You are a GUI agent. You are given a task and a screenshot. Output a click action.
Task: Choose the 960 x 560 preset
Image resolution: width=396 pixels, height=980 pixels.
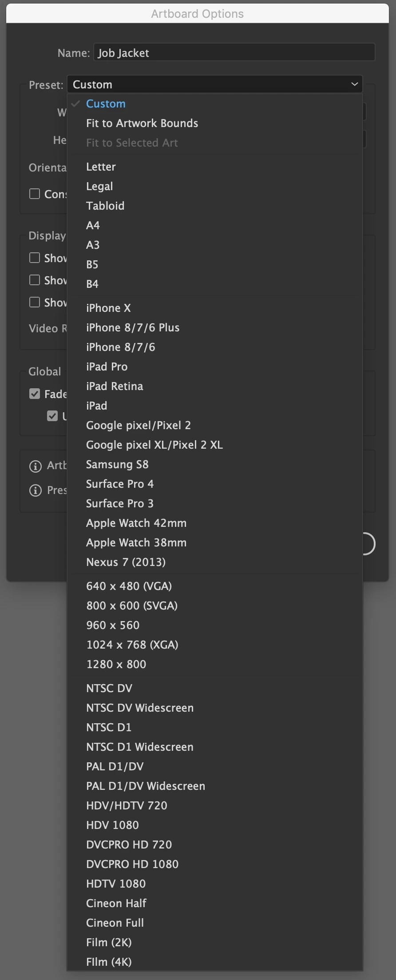point(215,625)
